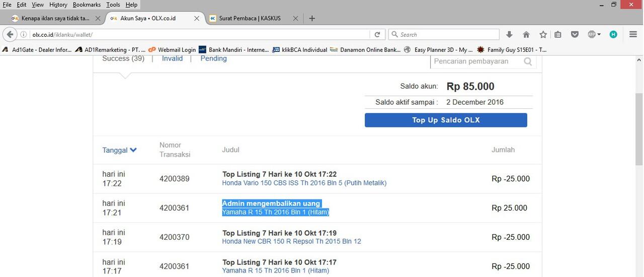Open the Pocket icon in toolbar
This screenshot has width=644, height=277.
pos(575,34)
